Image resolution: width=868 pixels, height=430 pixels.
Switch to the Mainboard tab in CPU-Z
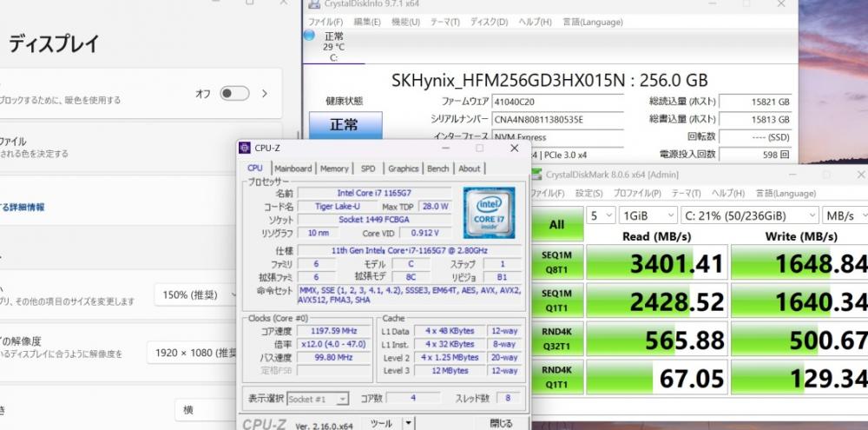[293, 169]
